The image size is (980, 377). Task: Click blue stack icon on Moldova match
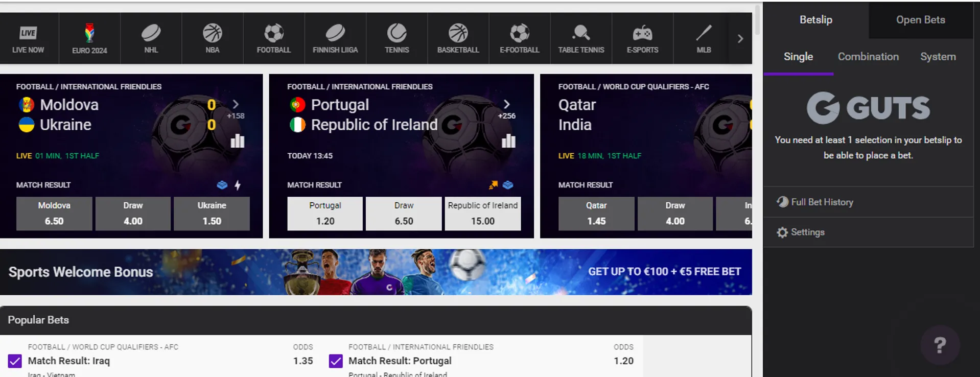tap(222, 185)
